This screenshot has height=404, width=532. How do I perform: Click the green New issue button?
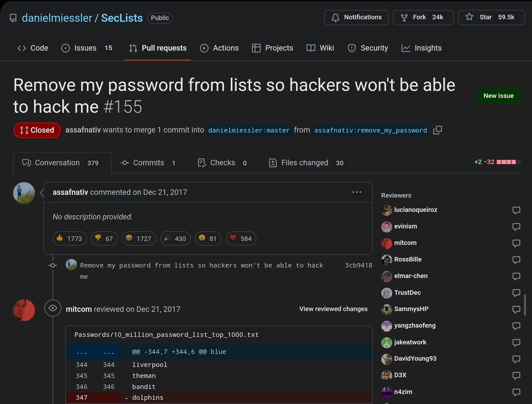pyautogui.click(x=498, y=96)
